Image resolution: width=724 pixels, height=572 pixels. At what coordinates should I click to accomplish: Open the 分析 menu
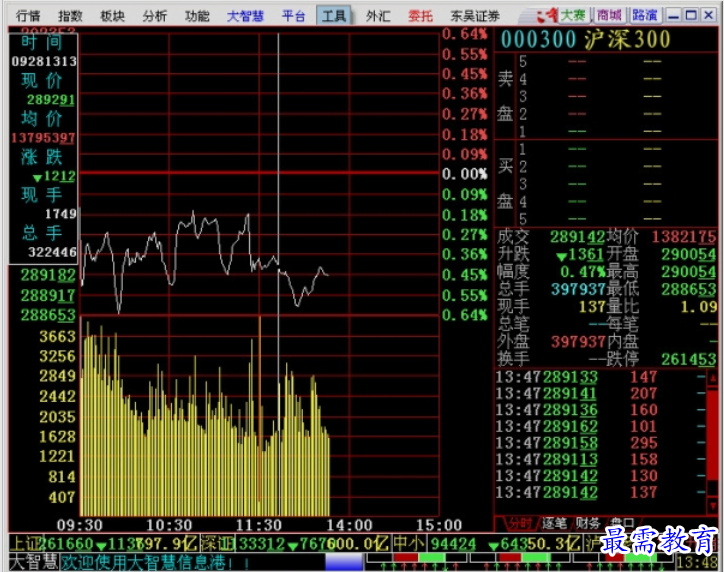click(x=155, y=16)
